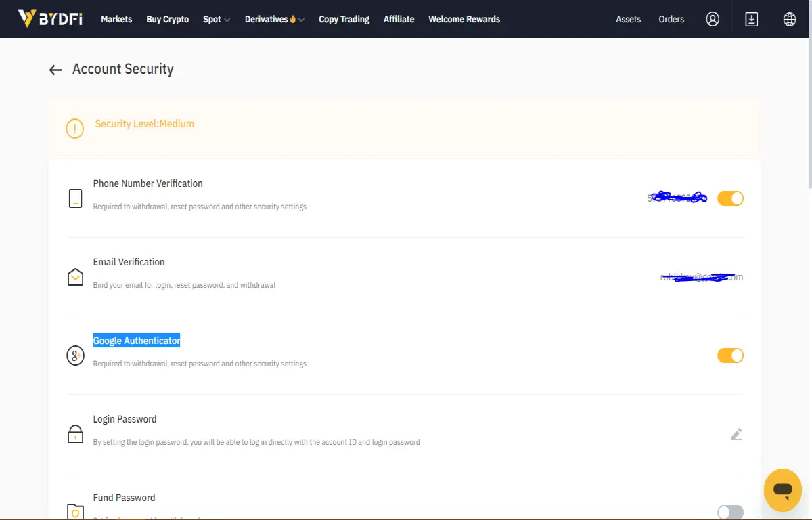The height and width of the screenshot is (520, 812).
Task: Open the Assets link
Action: coord(628,19)
